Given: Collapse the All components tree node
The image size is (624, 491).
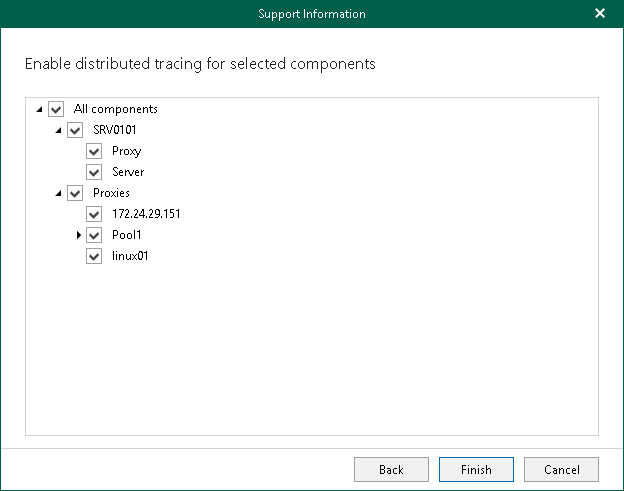Looking at the screenshot, I should click(39, 109).
